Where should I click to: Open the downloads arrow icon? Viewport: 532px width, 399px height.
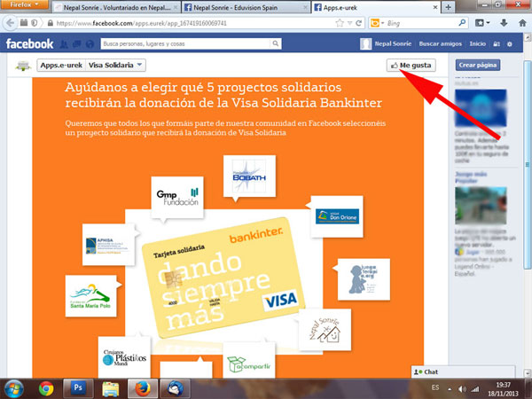(x=504, y=23)
